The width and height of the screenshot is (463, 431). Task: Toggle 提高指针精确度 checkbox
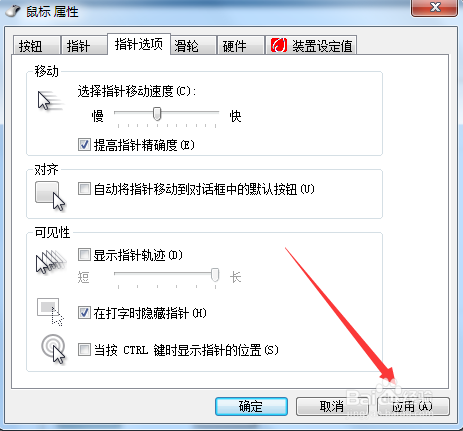point(84,145)
